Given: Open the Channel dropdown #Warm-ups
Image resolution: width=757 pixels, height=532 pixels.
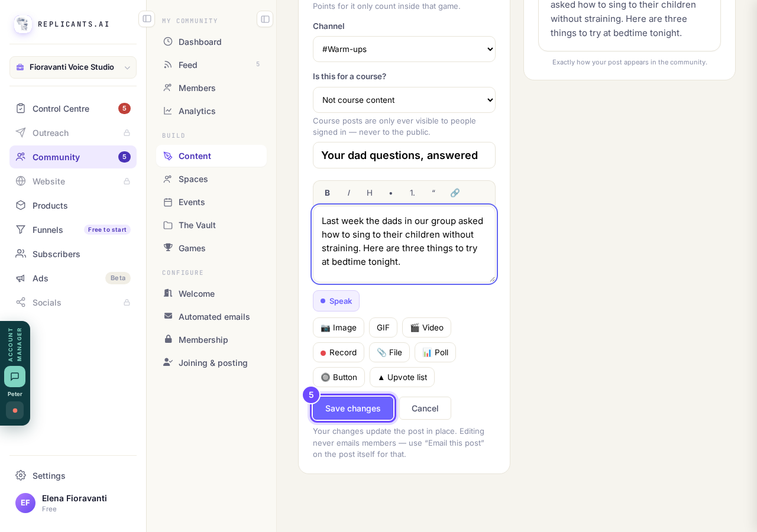Looking at the screenshot, I should click(x=404, y=49).
